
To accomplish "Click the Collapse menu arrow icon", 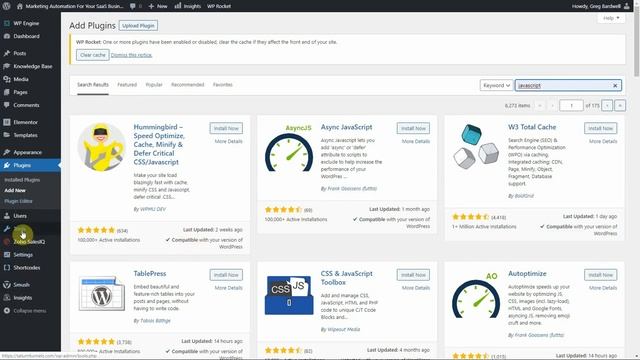I will (x=7, y=311).
